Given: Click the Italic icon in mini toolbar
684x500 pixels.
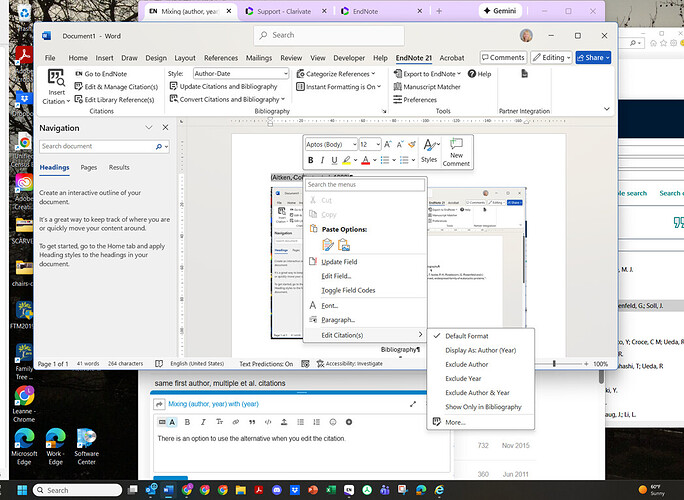Looking at the screenshot, I should click(x=322, y=160).
